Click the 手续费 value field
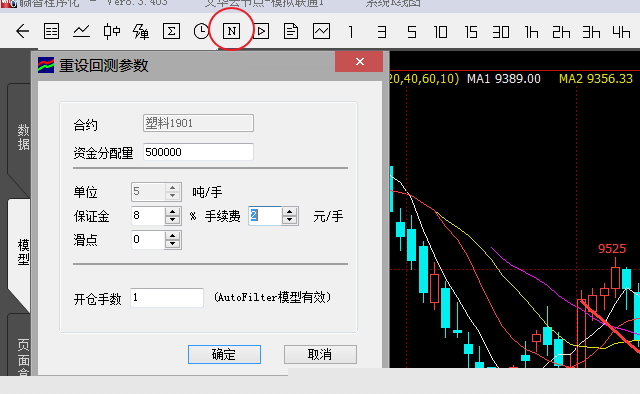The width and height of the screenshot is (640, 394). 265,216
